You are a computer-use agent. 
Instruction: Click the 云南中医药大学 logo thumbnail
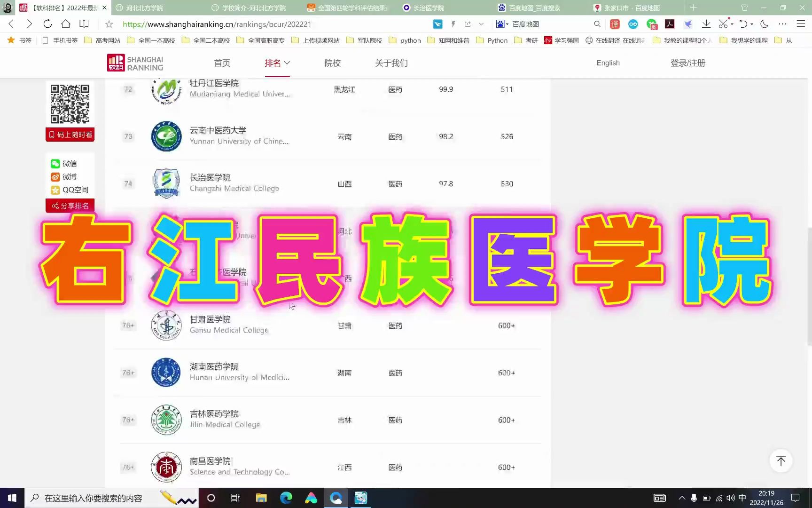point(166,136)
